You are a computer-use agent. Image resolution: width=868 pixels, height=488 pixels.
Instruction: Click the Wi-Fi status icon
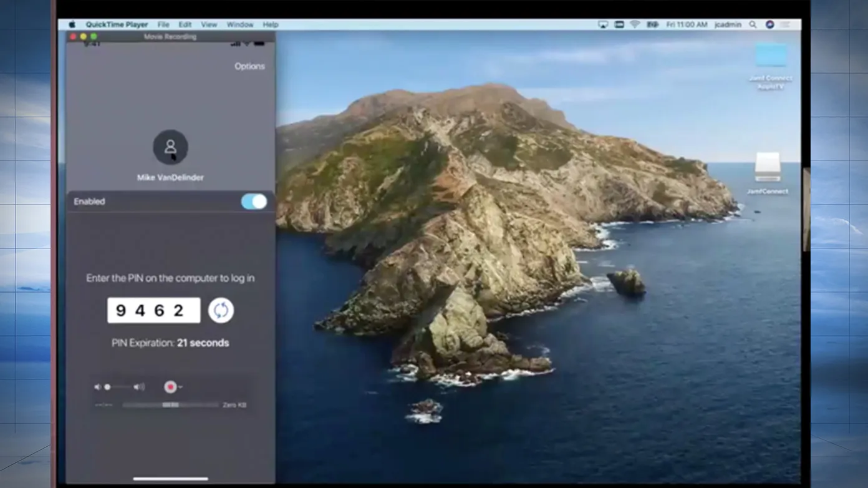[x=635, y=24]
